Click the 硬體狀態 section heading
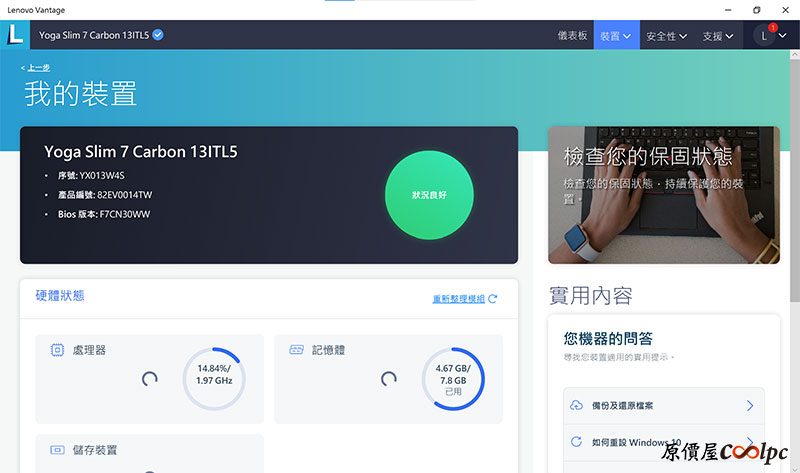 (60, 295)
